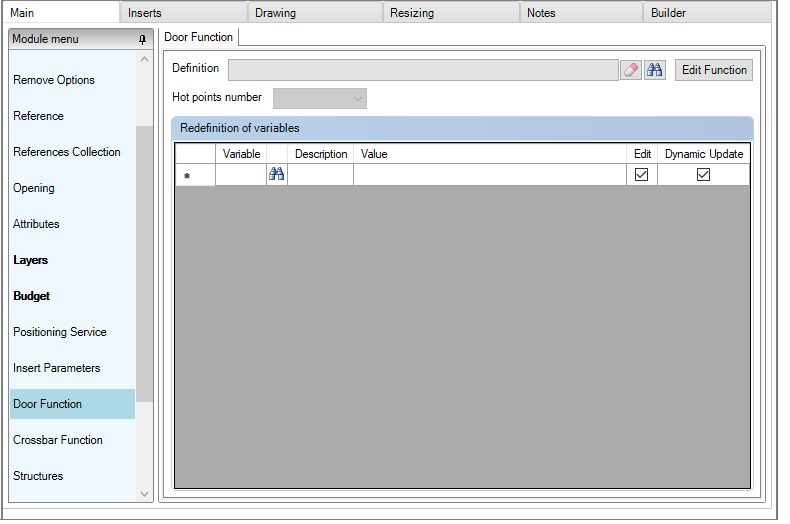Open variable lookup binoculars in table row
This screenshot has width=790, height=524.
(x=277, y=174)
